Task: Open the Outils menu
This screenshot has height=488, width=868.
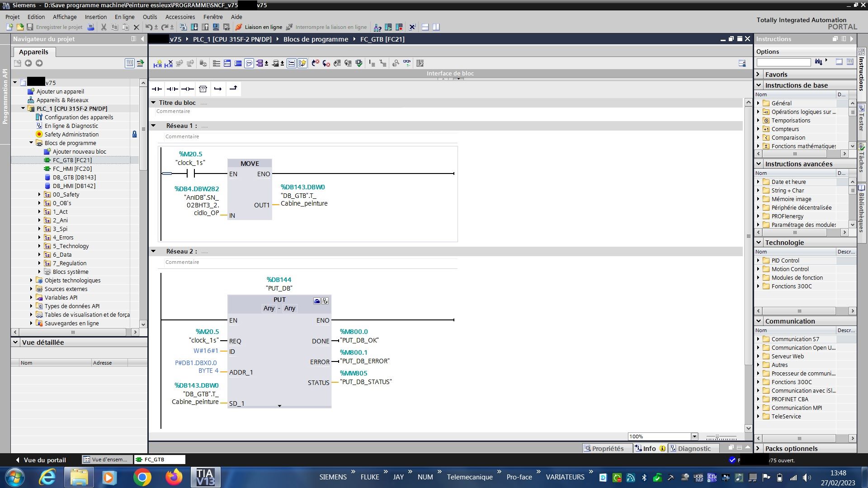Action: pyautogui.click(x=150, y=17)
